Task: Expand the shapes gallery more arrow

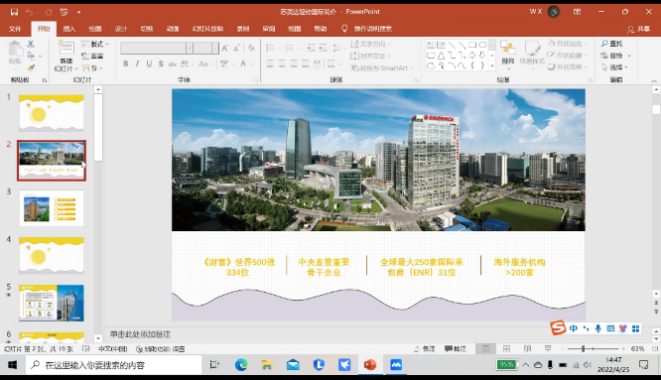Action: click(x=492, y=66)
